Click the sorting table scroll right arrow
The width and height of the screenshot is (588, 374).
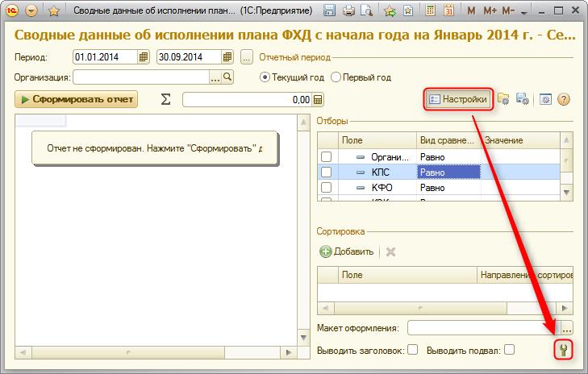click(x=565, y=308)
